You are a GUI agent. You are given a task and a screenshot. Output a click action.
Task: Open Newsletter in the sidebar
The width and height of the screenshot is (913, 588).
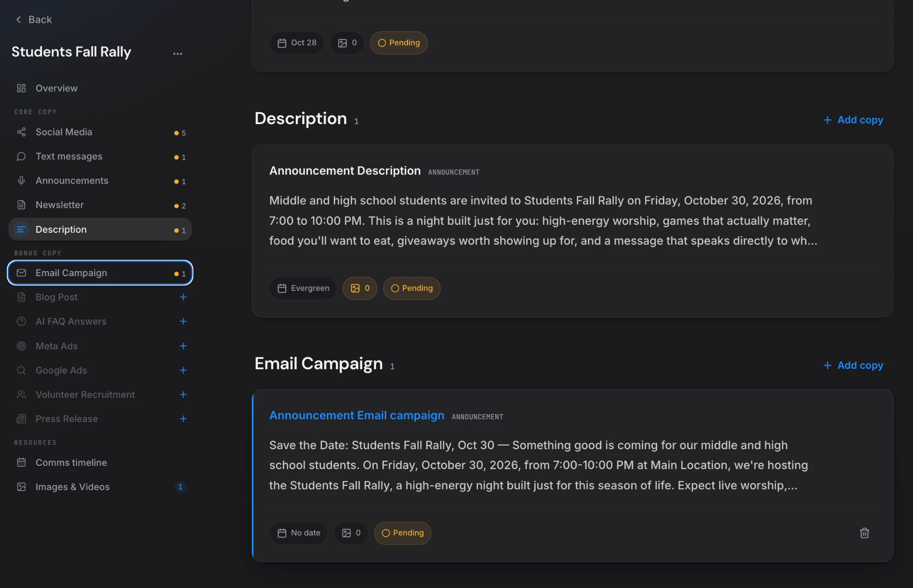tap(100, 205)
